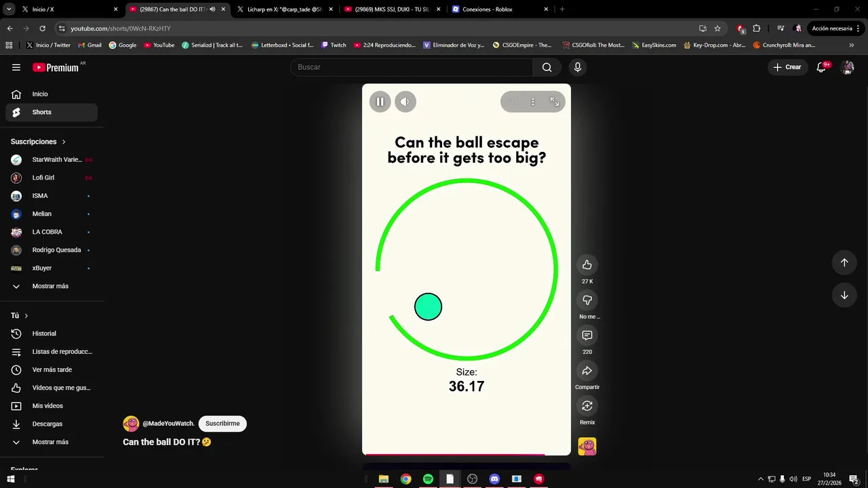The image size is (868, 488).
Task: Open the Rodrigo Quesada subscription
Action: pyautogui.click(x=52, y=250)
